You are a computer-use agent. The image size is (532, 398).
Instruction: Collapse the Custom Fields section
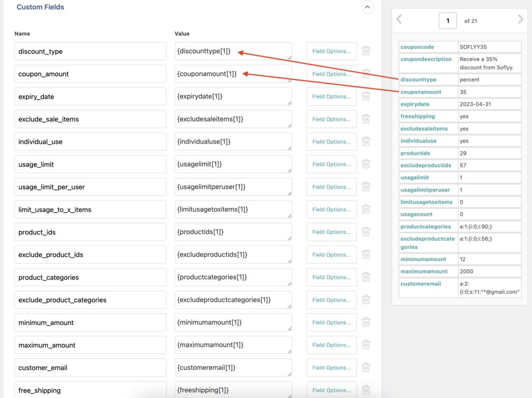[367, 7]
